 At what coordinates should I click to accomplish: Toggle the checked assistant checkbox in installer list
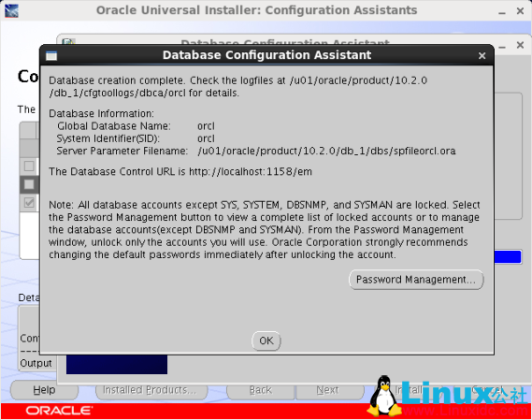tap(29, 203)
